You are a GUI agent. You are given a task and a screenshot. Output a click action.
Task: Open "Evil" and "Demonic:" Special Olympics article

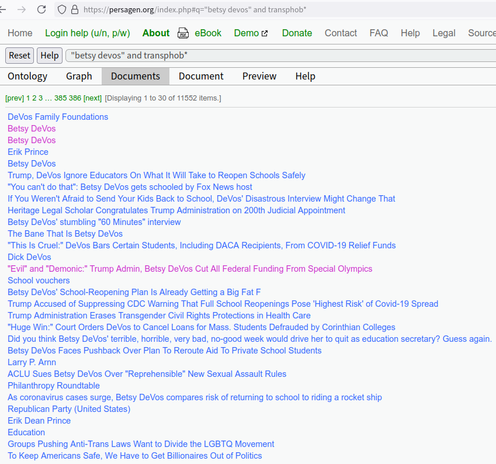click(x=190, y=269)
